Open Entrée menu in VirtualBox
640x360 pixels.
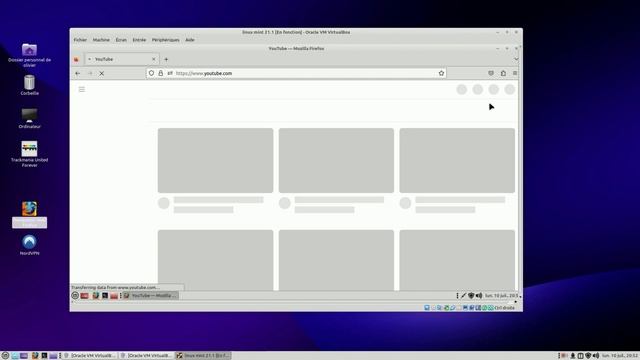(x=139, y=40)
